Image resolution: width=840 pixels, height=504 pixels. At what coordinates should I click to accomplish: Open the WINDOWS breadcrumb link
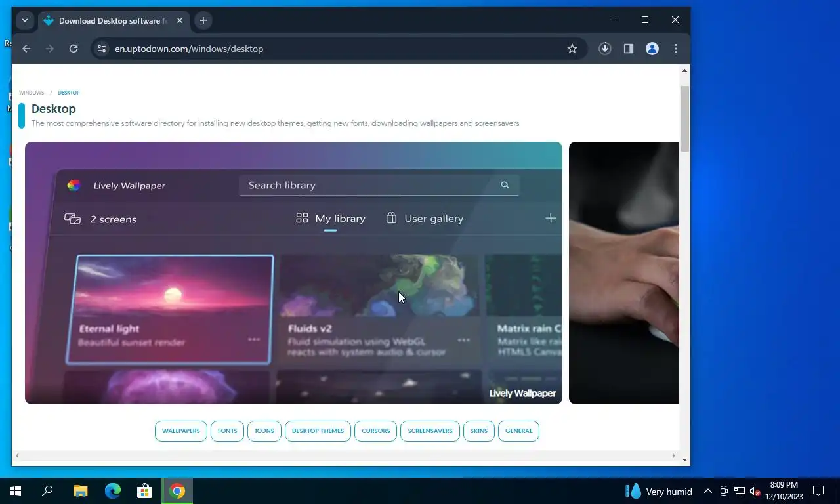(x=31, y=93)
